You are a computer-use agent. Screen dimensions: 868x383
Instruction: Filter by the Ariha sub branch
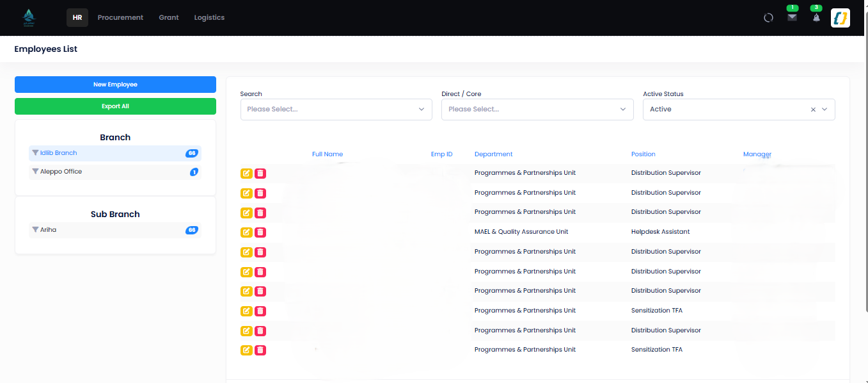pyautogui.click(x=115, y=230)
